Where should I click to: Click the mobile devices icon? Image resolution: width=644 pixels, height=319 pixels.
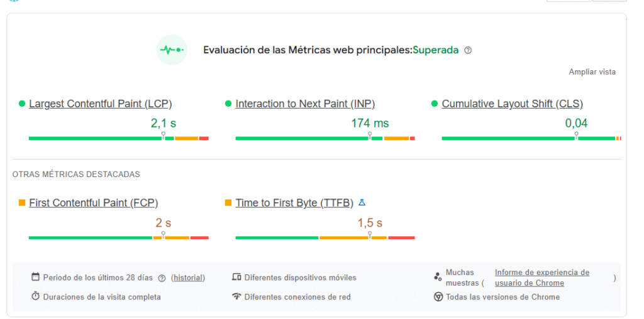pos(236,277)
